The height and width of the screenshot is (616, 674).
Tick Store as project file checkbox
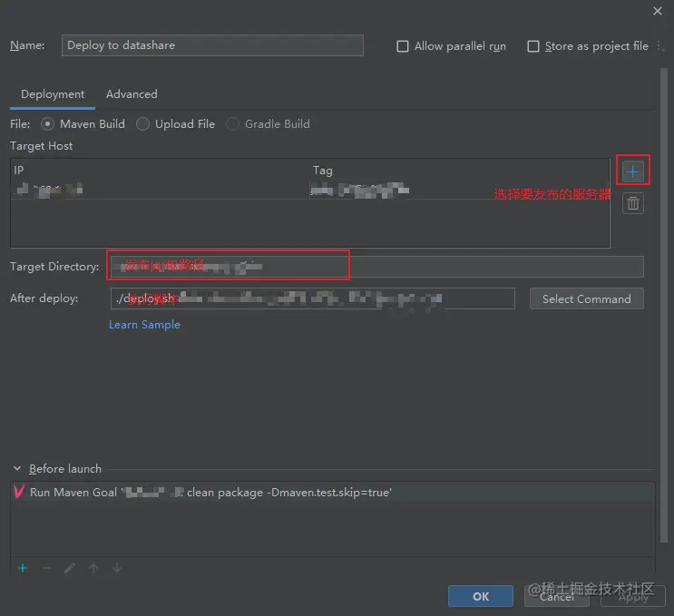point(533,46)
